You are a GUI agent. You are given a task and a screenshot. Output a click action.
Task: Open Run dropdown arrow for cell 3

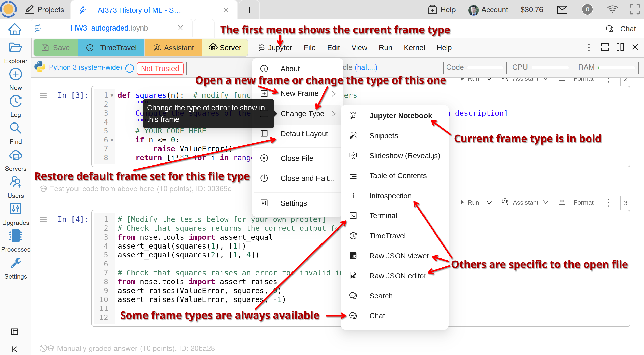click(489, 203)
